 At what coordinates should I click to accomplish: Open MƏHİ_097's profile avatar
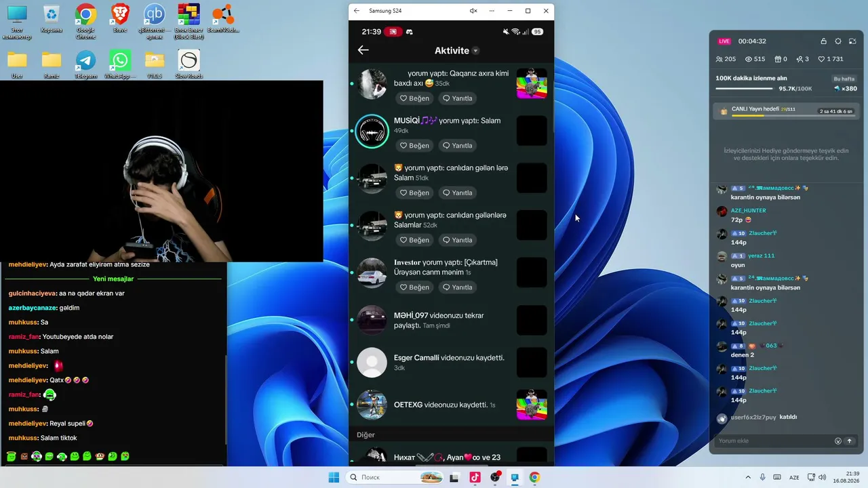372,320
